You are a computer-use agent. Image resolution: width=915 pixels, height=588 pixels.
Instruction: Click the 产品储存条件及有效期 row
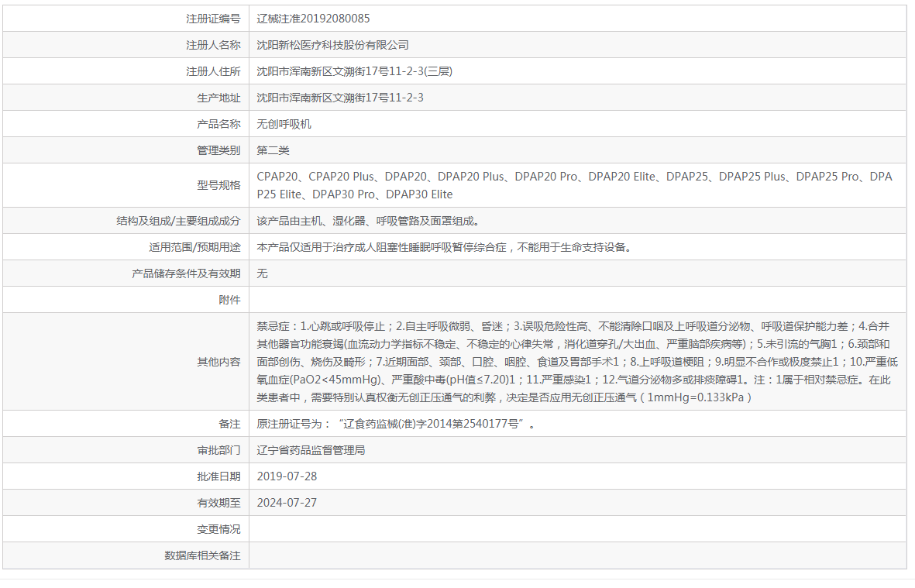tap(263, 273)
